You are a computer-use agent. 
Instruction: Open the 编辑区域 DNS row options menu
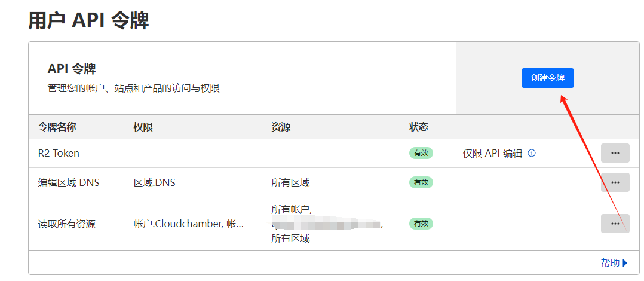click(x=615, y=182)
